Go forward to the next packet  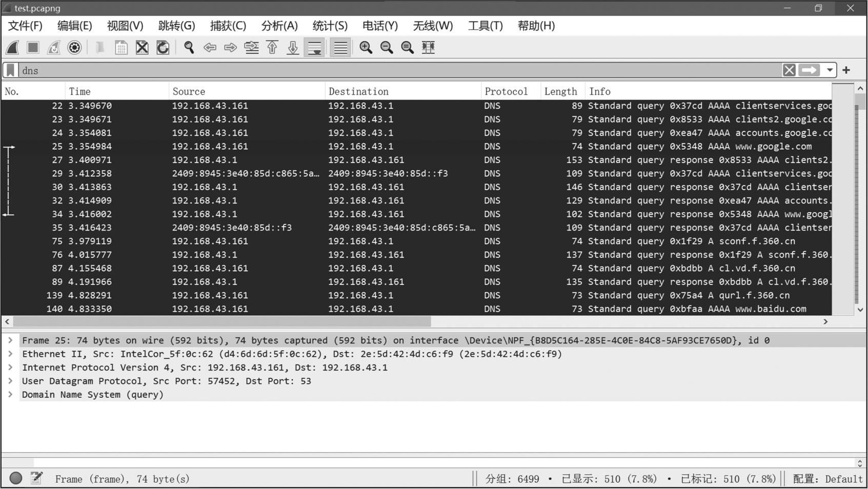click(x=231, y=48)
